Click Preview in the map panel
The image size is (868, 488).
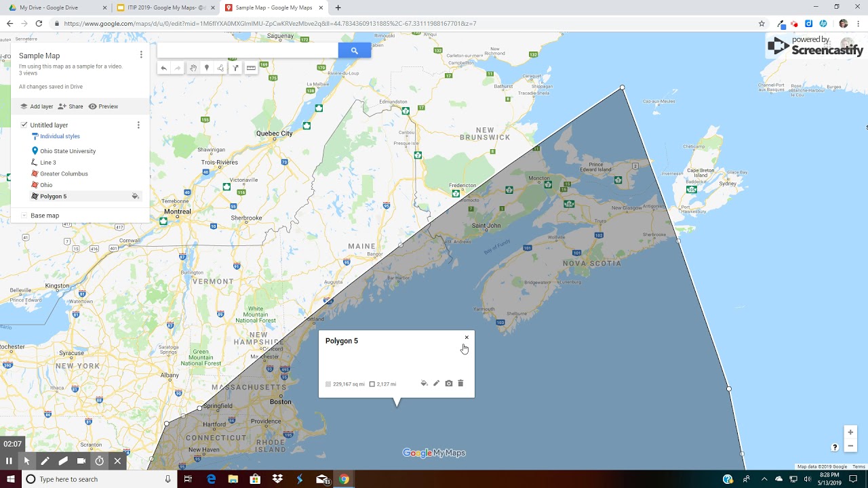(x=103, y=106)
